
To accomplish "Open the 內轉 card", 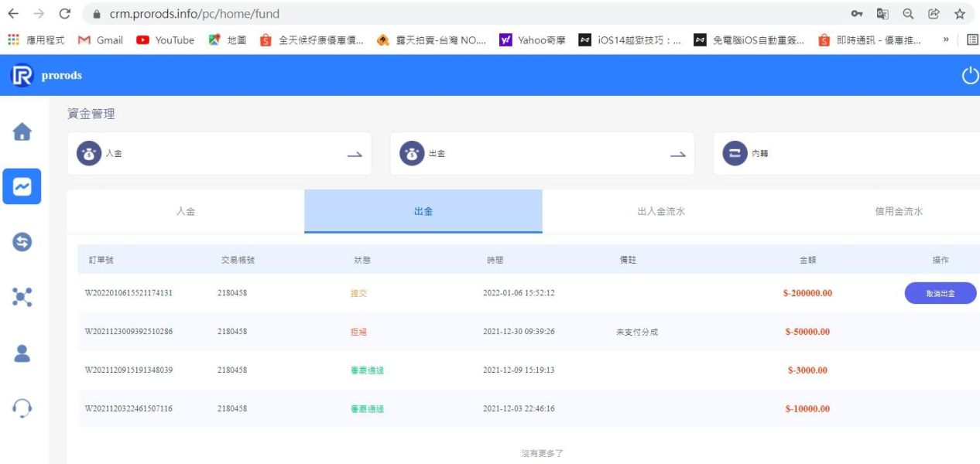I will pyautogui.click(x=846, y=154).
